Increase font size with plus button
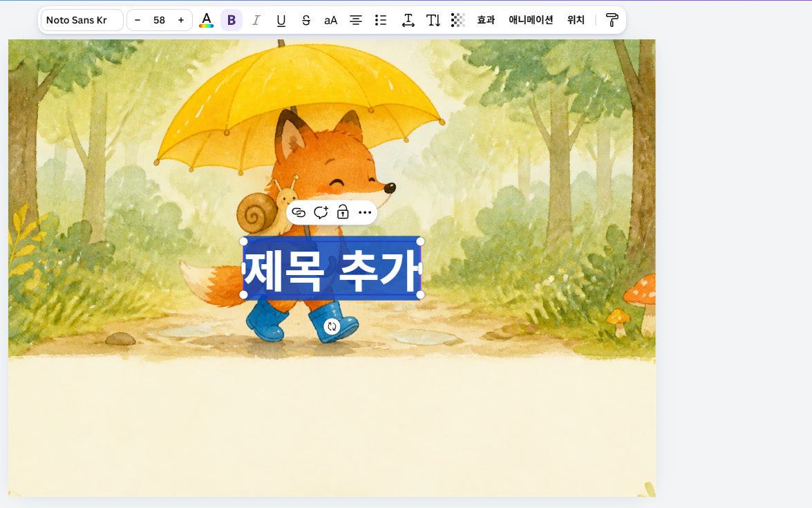Image resolution: width=812 pixels, height=508 pixels. [181, 20]
